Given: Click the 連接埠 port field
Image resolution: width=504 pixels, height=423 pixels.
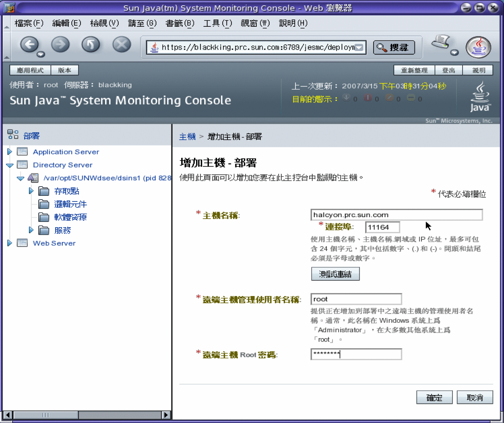Looking at the screenshot, I should [x=382, y=227].
